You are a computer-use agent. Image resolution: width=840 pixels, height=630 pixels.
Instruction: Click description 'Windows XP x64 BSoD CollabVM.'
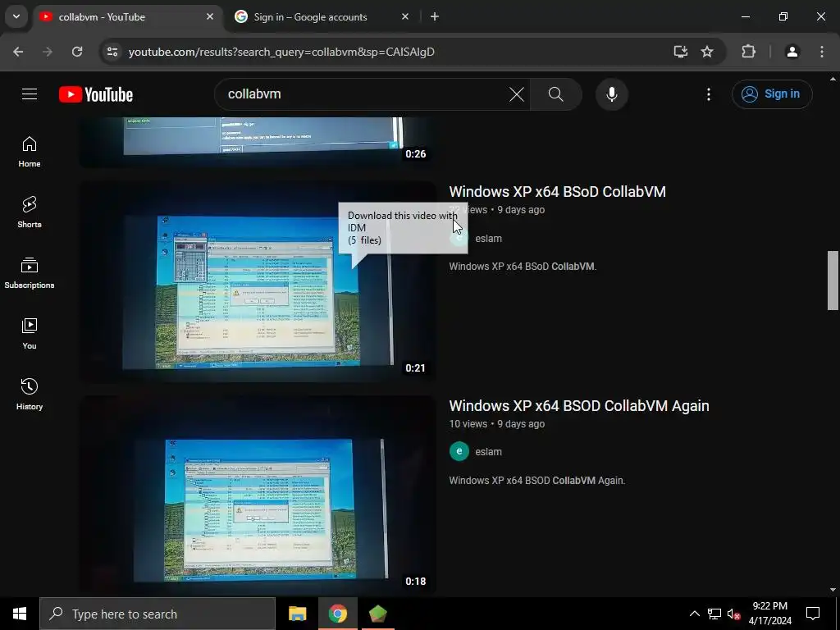(523, 267)
